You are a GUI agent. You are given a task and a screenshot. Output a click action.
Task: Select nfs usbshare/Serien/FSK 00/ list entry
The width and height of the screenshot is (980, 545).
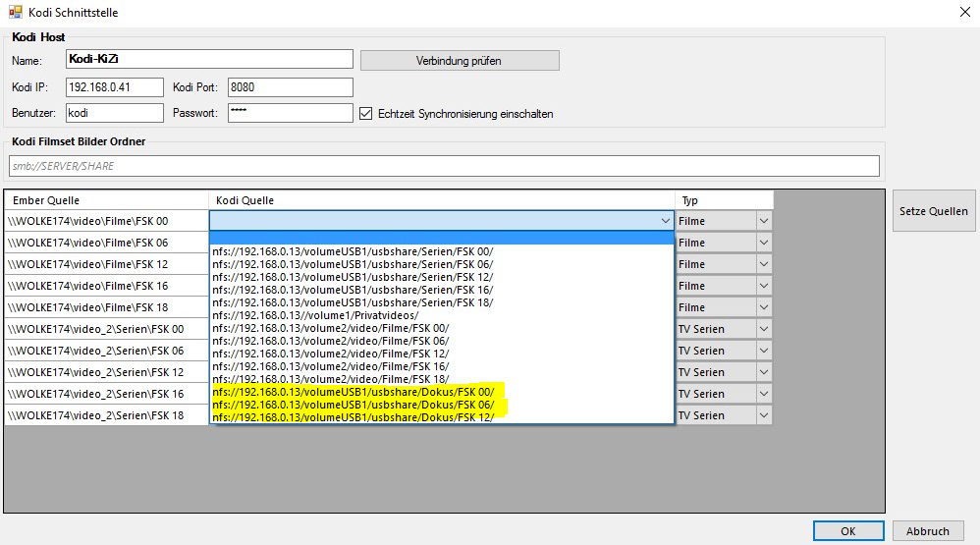[442, 251]
